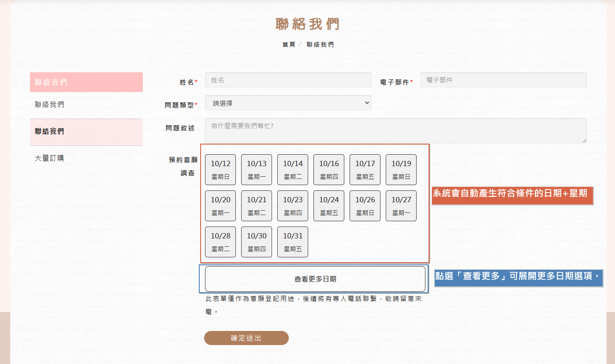The image size is (615, 364).
Task: Pick the 10/30 星期四 date button
Action: tap(257, 242)
